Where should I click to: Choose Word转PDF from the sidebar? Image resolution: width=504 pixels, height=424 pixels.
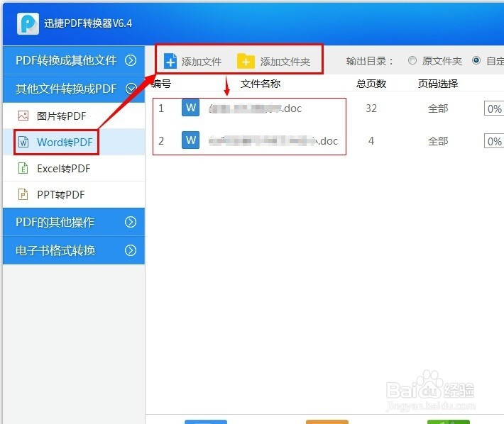(74, 142)
